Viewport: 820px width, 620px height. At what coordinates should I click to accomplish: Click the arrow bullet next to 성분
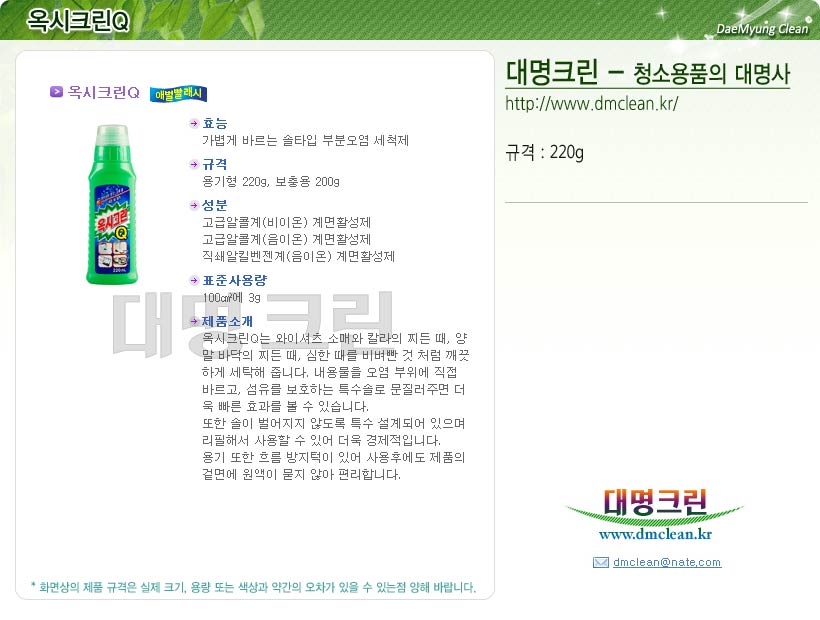click(194, 205)
